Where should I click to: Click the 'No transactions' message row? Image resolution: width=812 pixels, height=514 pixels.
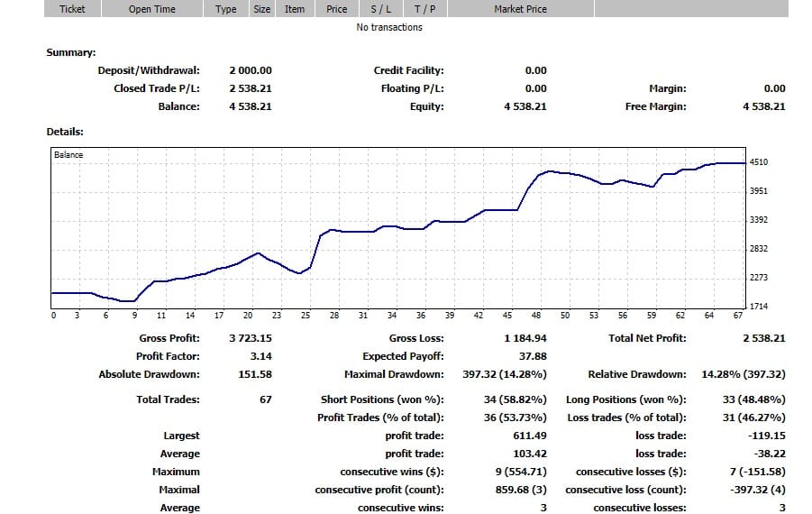(389, 27)
